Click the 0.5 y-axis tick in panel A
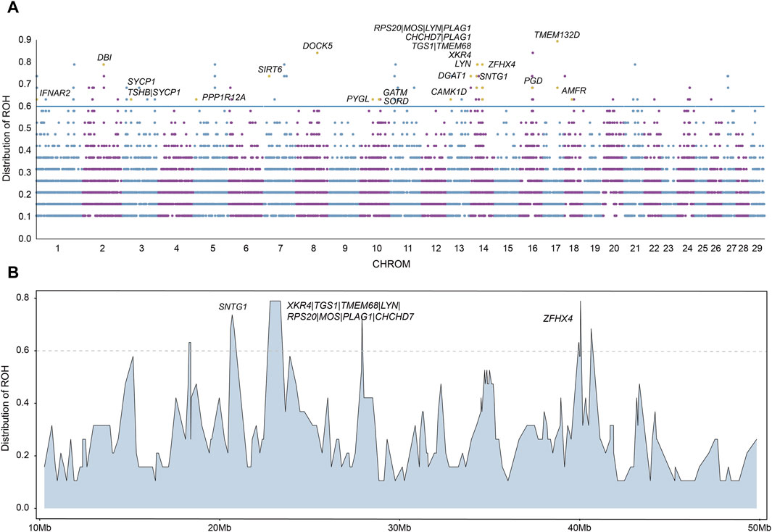 click(25, 128)
